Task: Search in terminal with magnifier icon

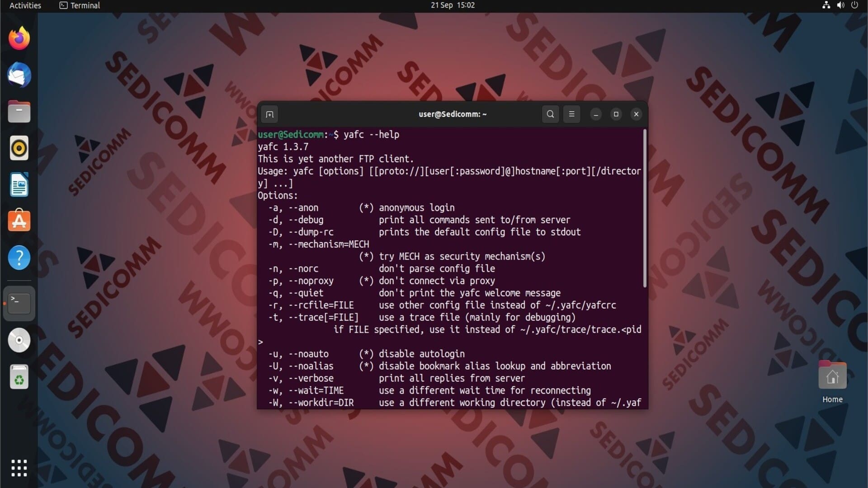Action: click(550, 114)
